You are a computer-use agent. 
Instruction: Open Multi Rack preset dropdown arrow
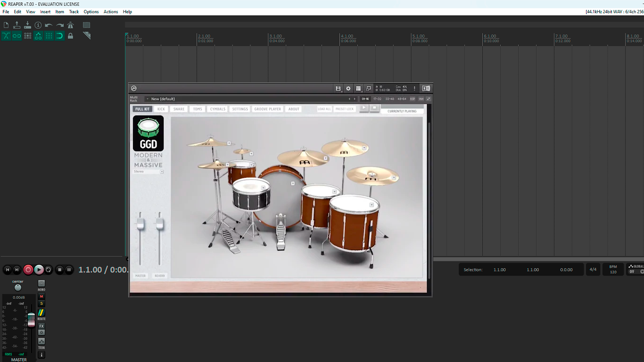point(148,99)
